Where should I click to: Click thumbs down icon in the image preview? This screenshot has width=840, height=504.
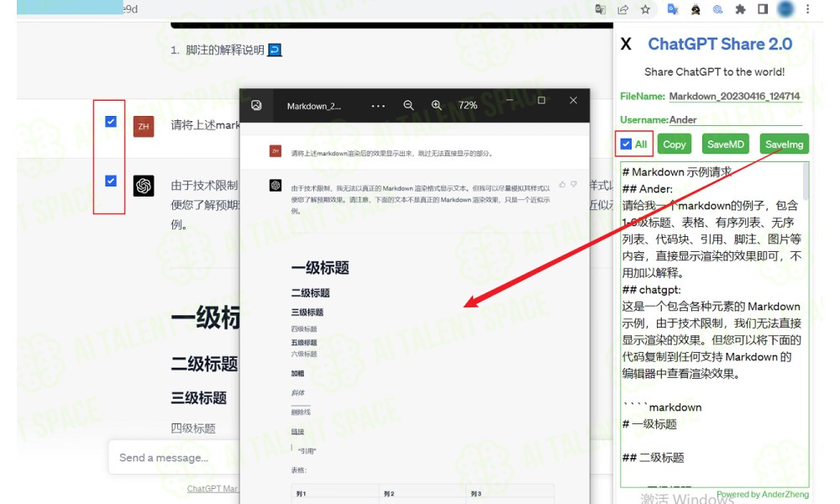point(574,184)
